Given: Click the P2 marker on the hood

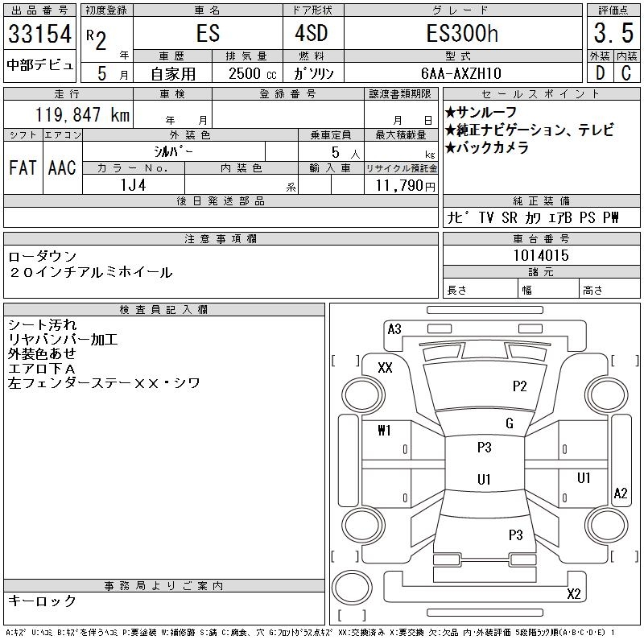Looking at the screenshot, I should pyautogui.click(x=520, y=386).
